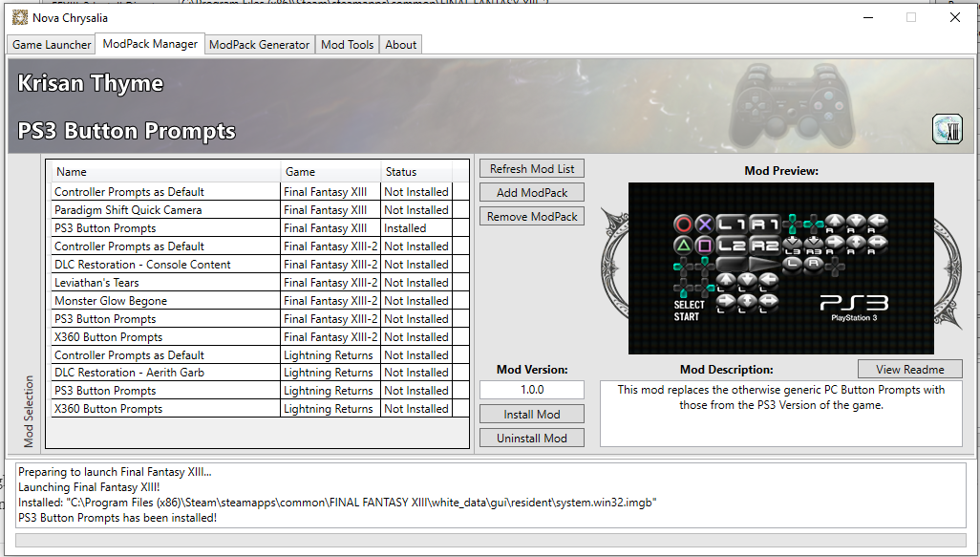
Task: Sort mods by the Status column header
Action: click(416, 171)
